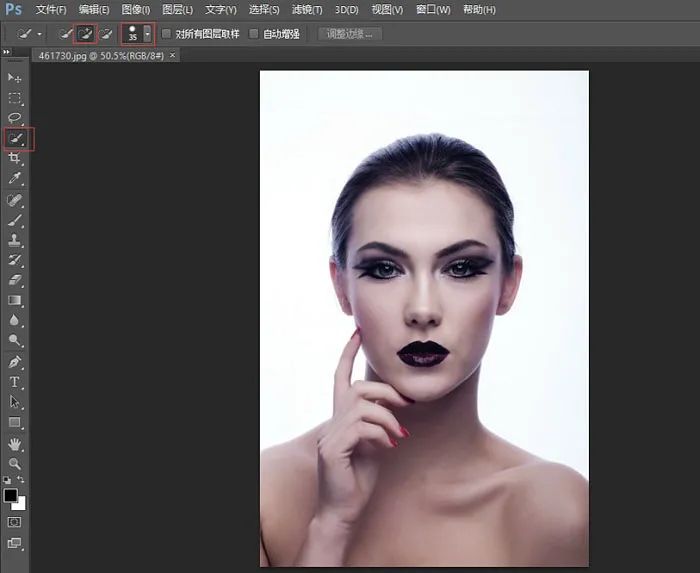Image resolution: width=700 pixels, height=573 pixels.
Task: Pick the Eyedropper tool
Action: tap(15, 179)
